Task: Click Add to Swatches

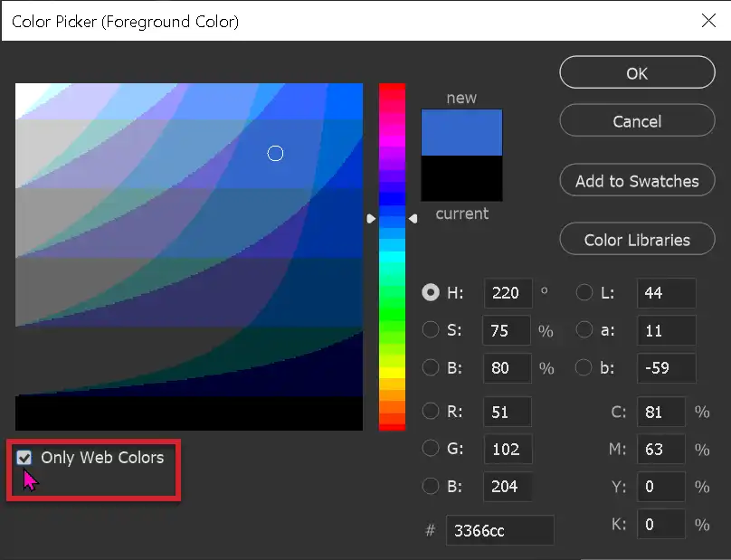Action: (x=637, y=180)
